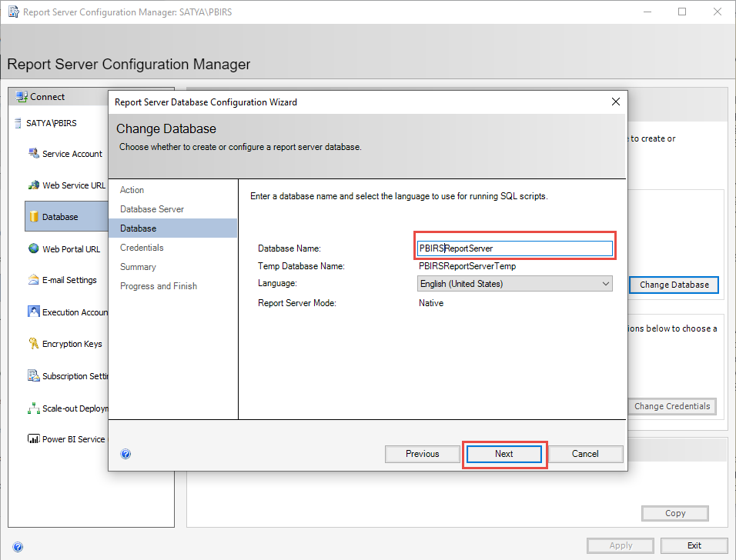Screen dimensions: 736x560
Task: Switch to the Connect tab
Action: [42, 96]
